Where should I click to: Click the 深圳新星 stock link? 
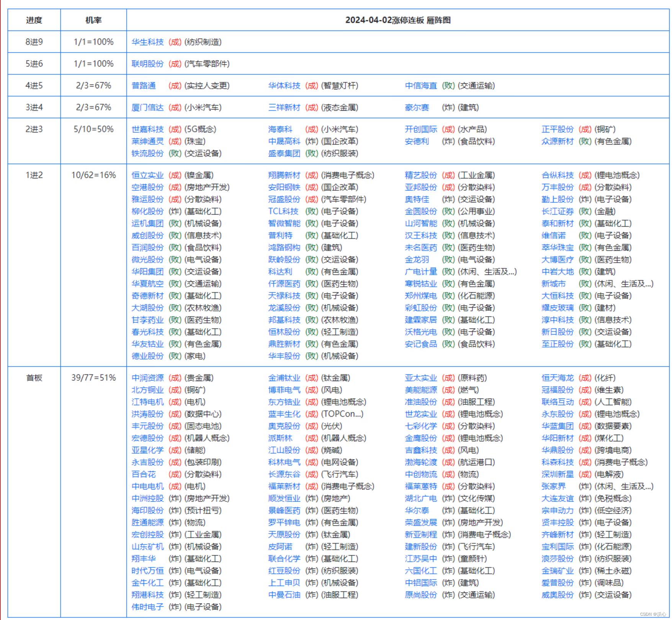(x=558, y=474)
